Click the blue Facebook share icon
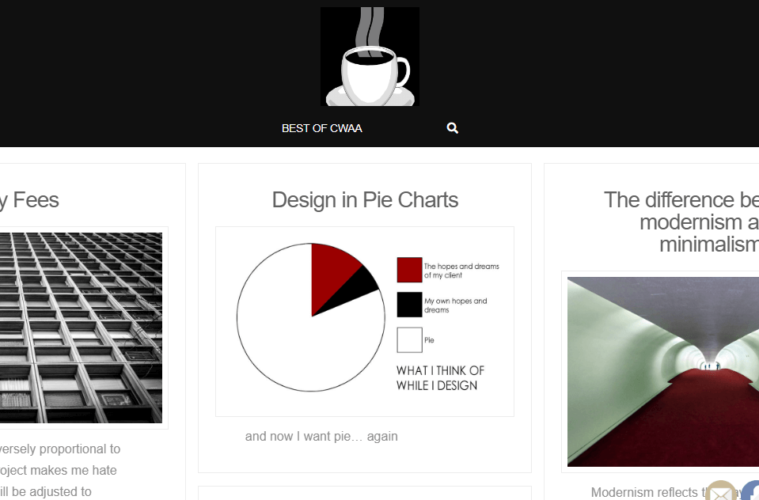The width and height of the screenshot is (759, 500). pyautogui.click(x=750, y=492)
